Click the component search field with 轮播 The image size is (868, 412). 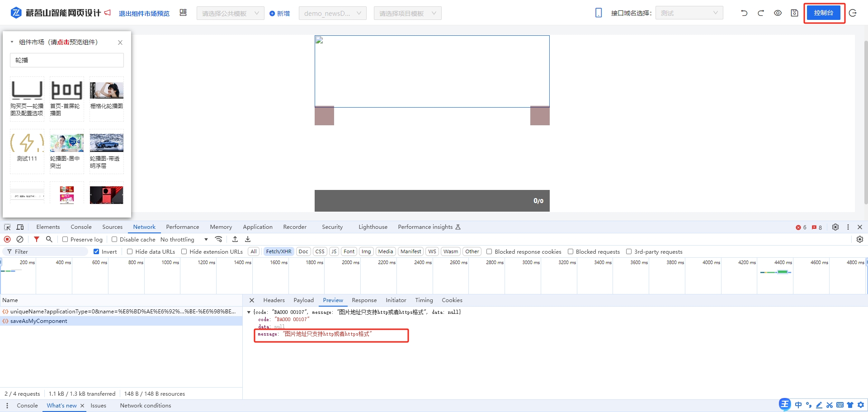(67, 60)
